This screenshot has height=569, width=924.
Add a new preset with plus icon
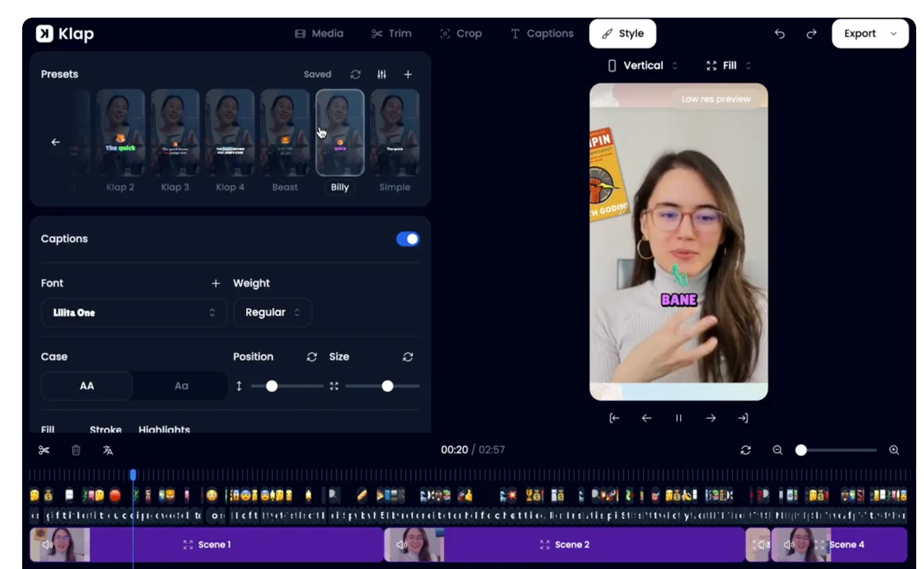coord(408,74)
